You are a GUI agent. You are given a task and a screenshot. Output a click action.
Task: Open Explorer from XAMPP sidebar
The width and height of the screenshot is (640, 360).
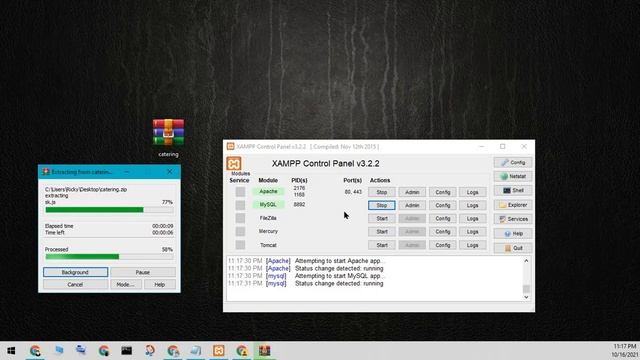513,205
